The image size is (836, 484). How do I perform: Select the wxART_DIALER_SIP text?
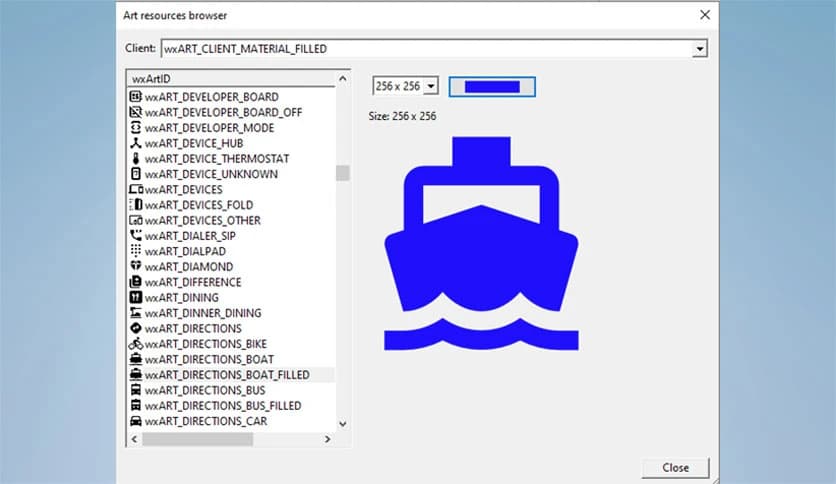(x=190, y=236)
